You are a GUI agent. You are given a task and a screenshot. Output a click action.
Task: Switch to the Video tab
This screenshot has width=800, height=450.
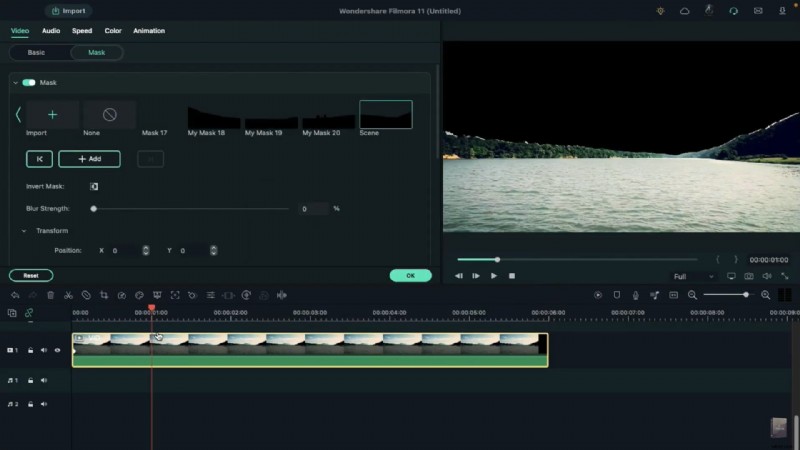pyautogui.click(x=20, y=31)
